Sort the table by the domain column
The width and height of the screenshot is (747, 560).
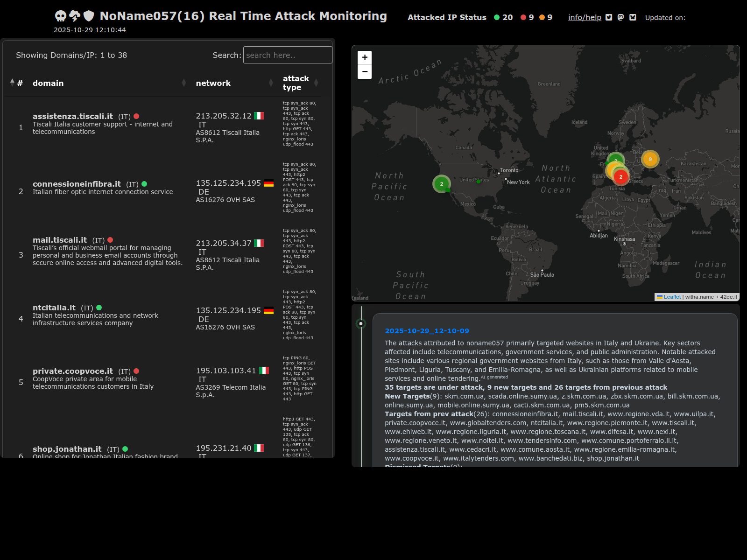point(109,83)
